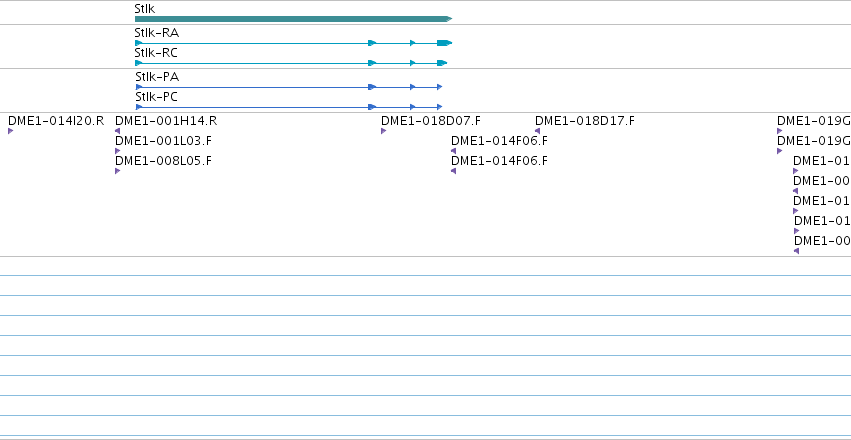The image size is (851, 440).
Task: Click the DME1-001L03.F feature label
Action: [163, 141]
